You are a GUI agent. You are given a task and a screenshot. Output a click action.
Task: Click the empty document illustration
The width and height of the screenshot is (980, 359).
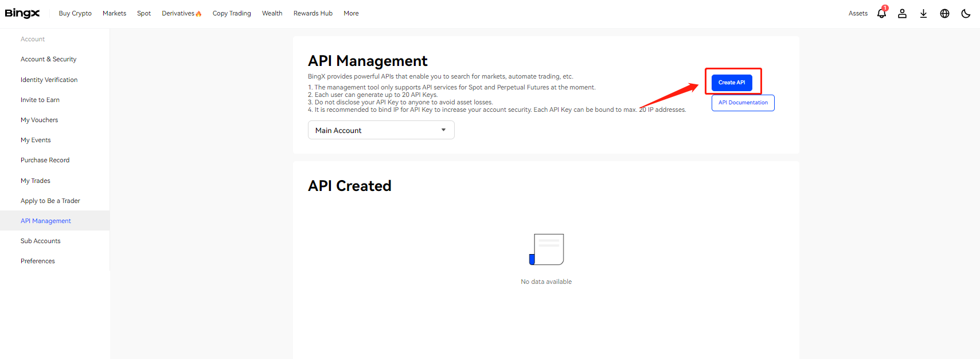(x=546, y=249)
